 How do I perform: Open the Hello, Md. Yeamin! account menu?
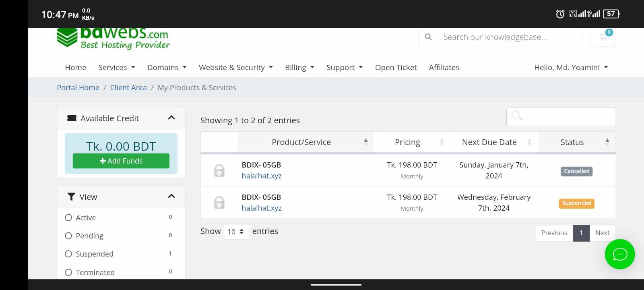(571, 67)
